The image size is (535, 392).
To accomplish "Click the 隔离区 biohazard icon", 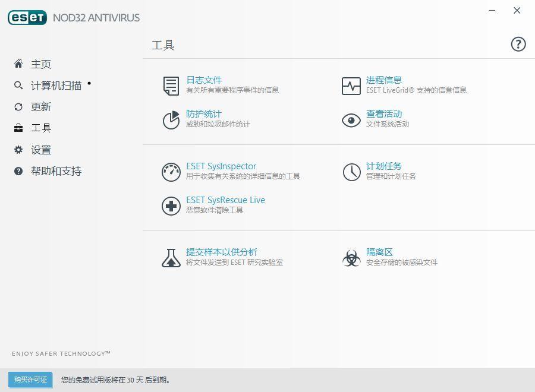I will (x=351, y=258).
